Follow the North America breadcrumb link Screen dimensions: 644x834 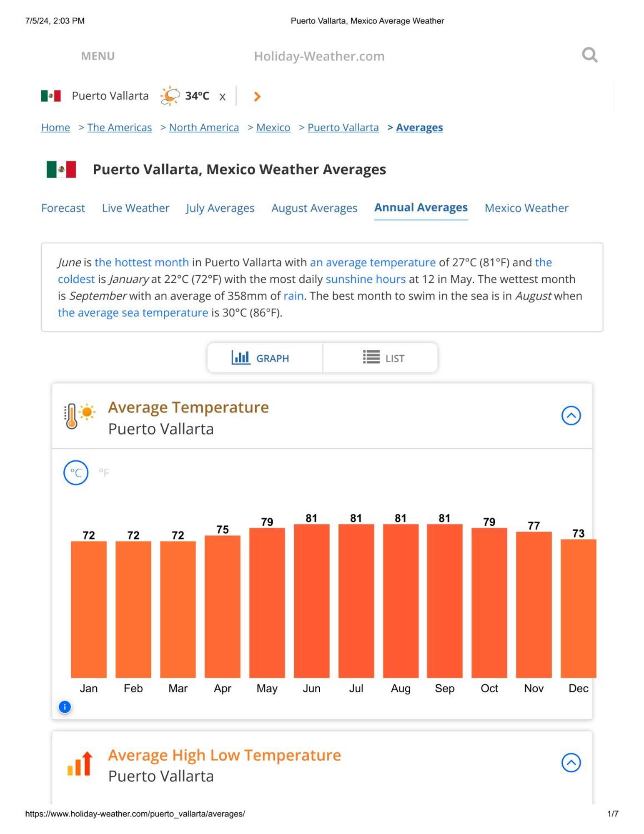point(204,127)
